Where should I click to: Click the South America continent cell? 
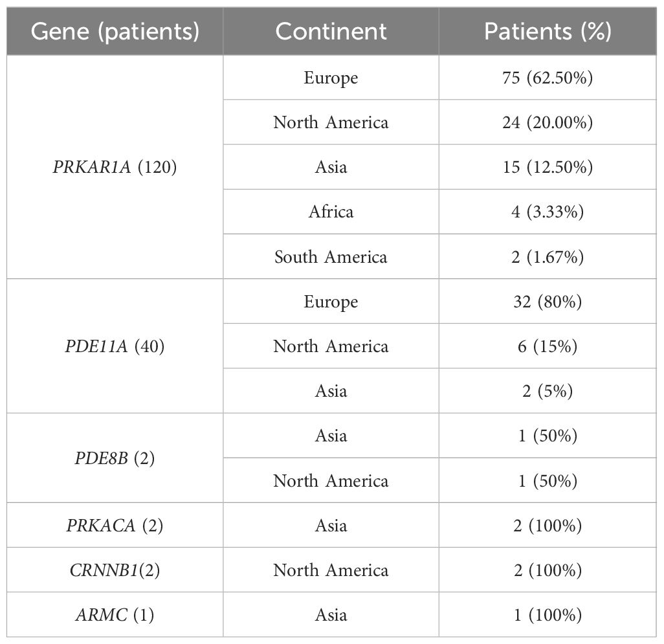(x=331, y=256)
